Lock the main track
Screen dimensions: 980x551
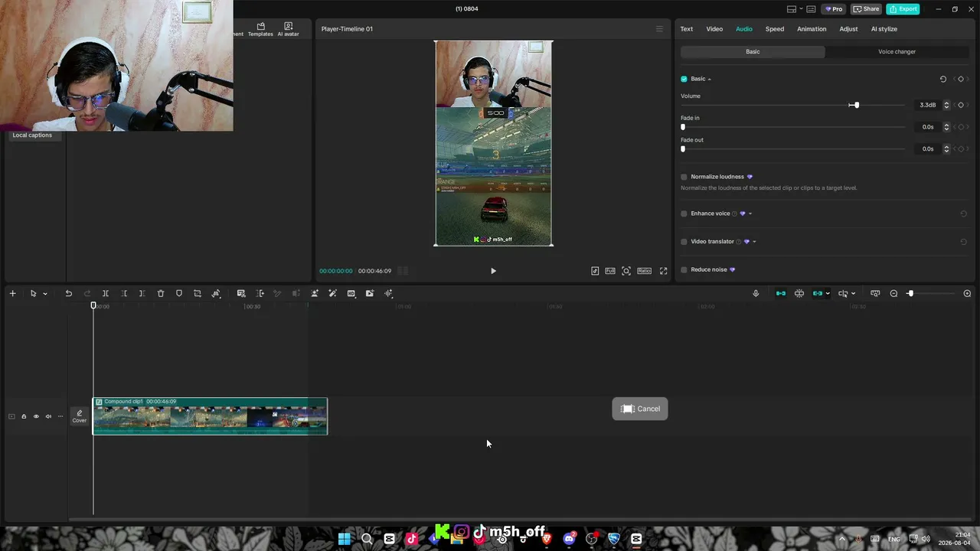pyautogui.click(x=24, y=416)
